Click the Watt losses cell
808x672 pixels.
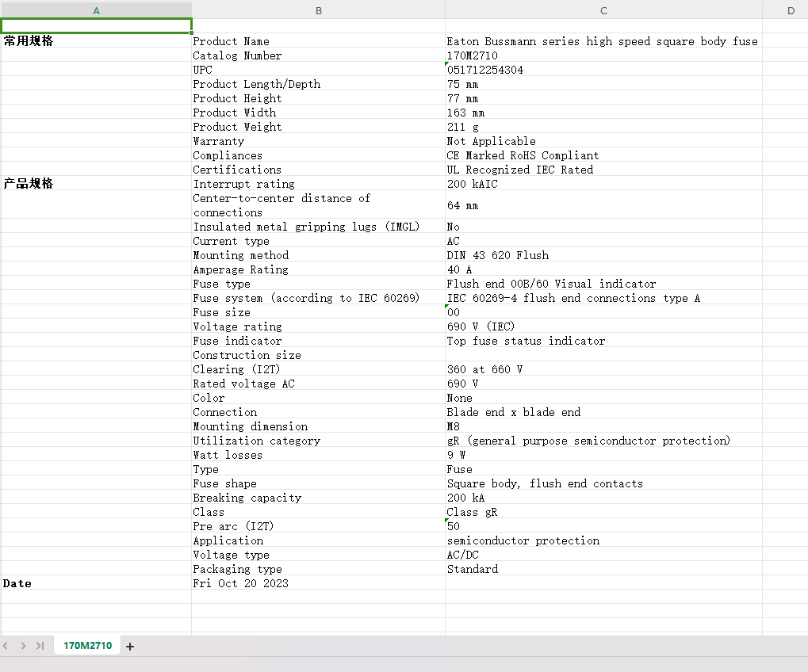[x=319, y=455]
